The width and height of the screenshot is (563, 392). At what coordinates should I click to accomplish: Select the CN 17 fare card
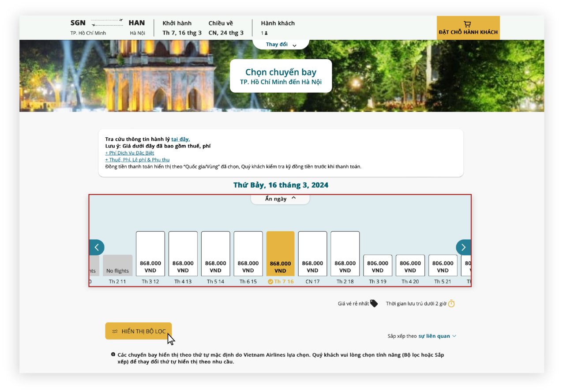(x=312, y=254)
